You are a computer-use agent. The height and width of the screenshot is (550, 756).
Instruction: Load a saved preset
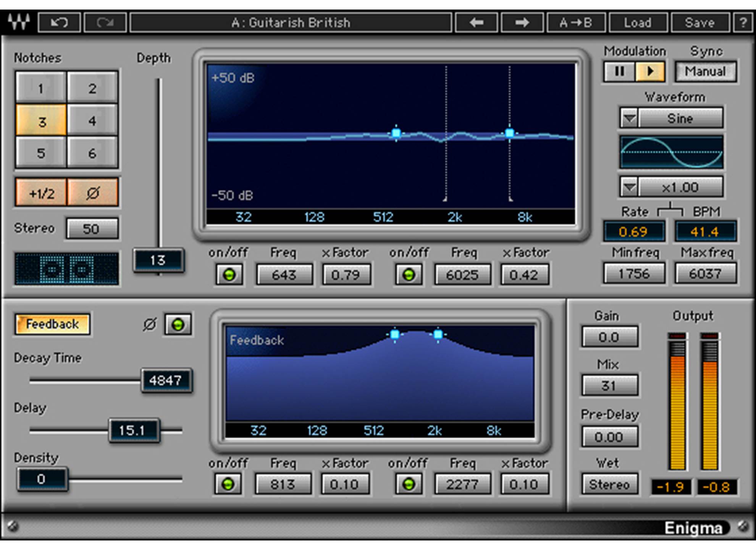[x=638, y=22]
